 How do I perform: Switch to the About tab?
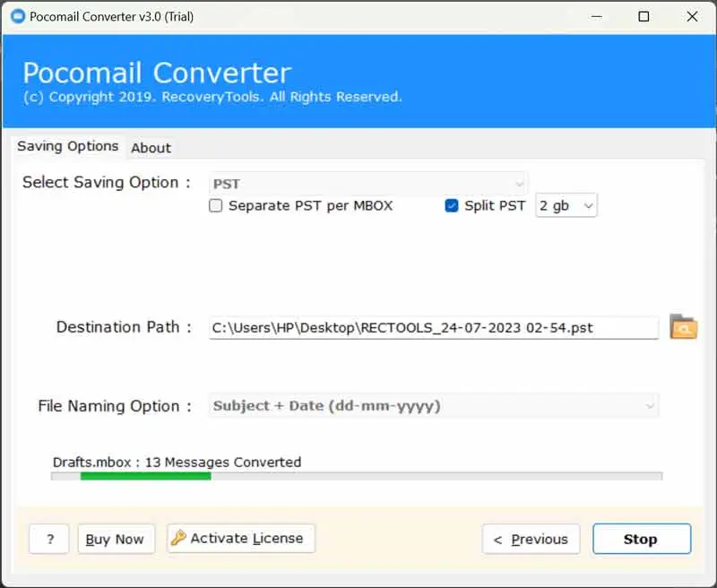coord(151,148)
